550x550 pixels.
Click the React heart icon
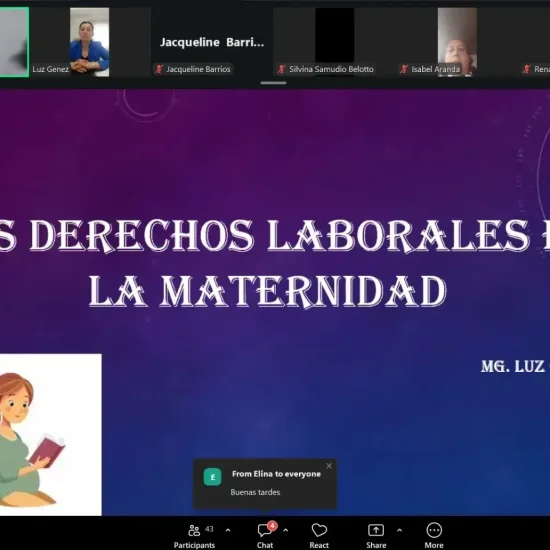(x=319, y=530)
